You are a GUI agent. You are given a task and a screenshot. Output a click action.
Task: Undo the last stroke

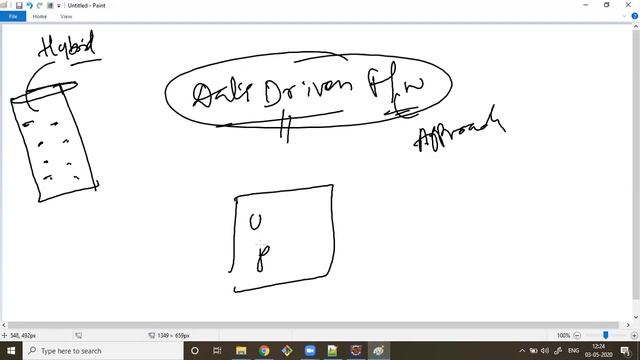click(x=29, y=5)
